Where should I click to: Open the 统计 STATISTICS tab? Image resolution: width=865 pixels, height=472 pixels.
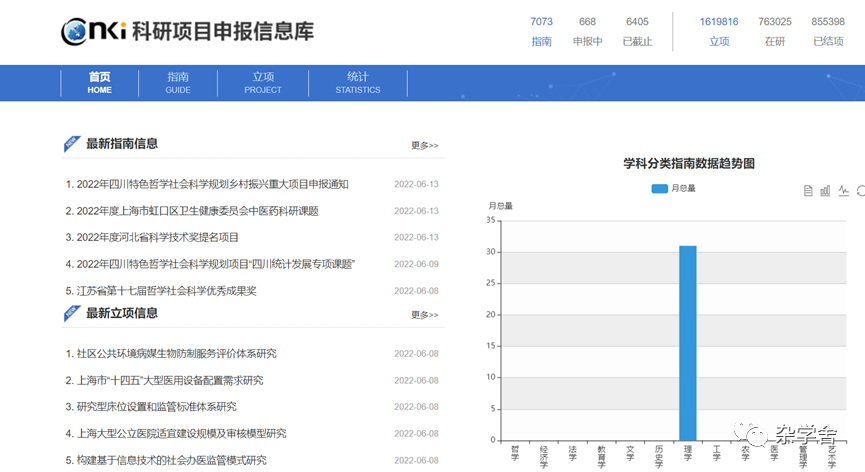point(357,82)
